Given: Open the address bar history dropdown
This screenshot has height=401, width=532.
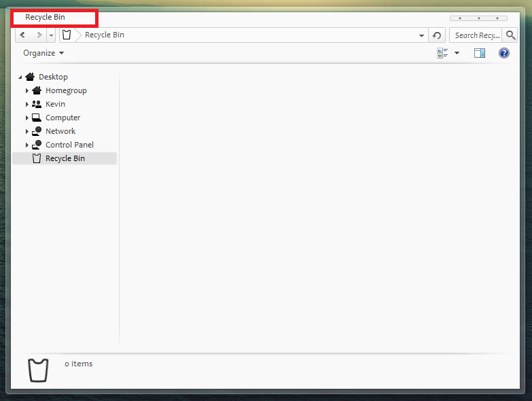Looking at the screenshot, I should [421, 35].
